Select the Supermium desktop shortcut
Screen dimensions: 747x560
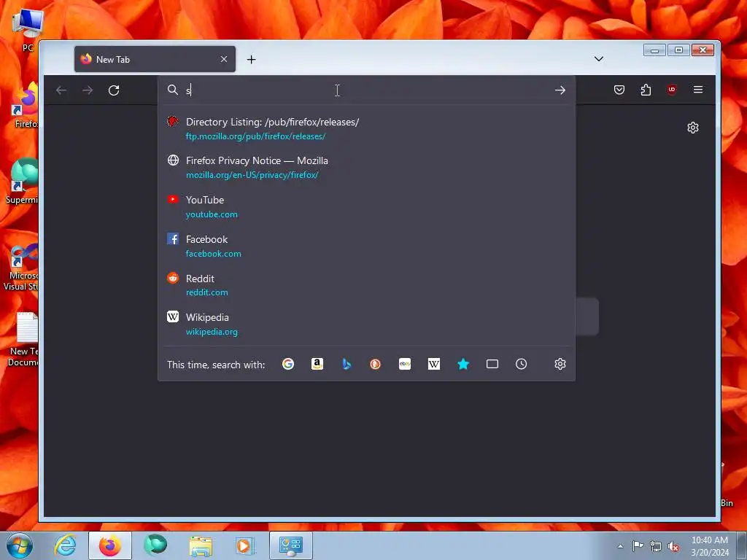click(22, 182)
